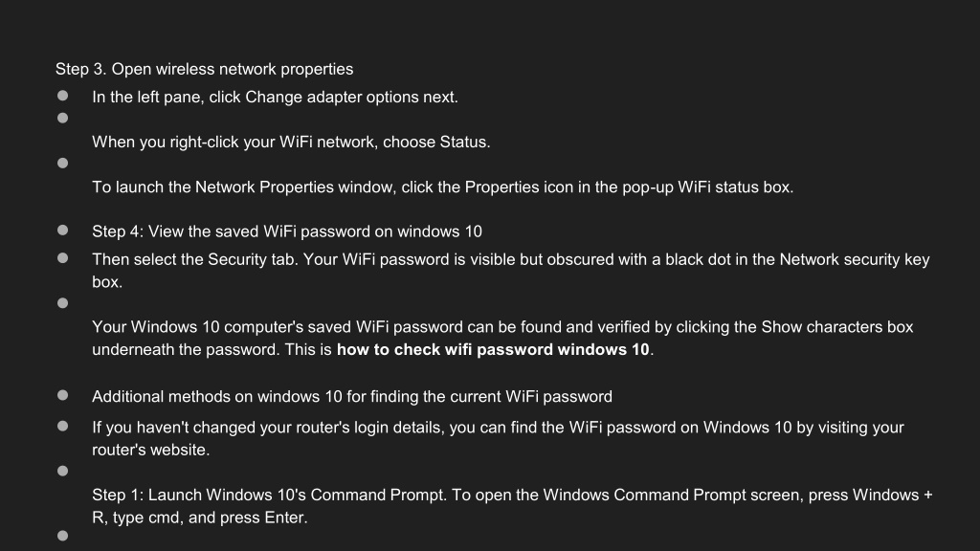Click the bullet before 'If you haven't changed your router's'
Viewport: 980px width, 551px height.
(62, 426)
